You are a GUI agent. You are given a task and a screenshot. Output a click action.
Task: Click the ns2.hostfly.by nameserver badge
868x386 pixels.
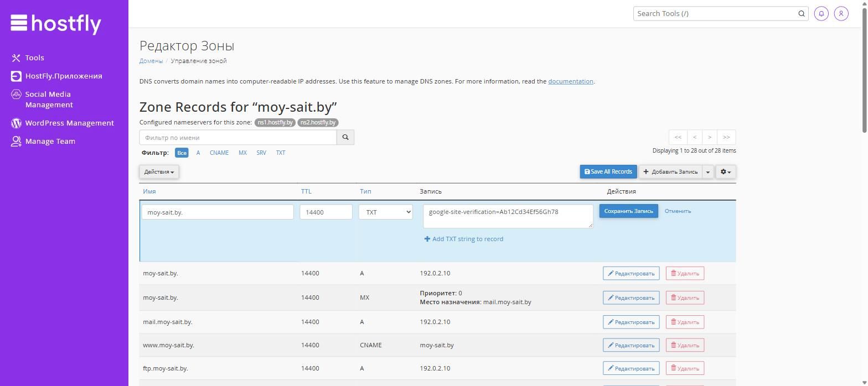pyautogui.click(x=318, y=122)
